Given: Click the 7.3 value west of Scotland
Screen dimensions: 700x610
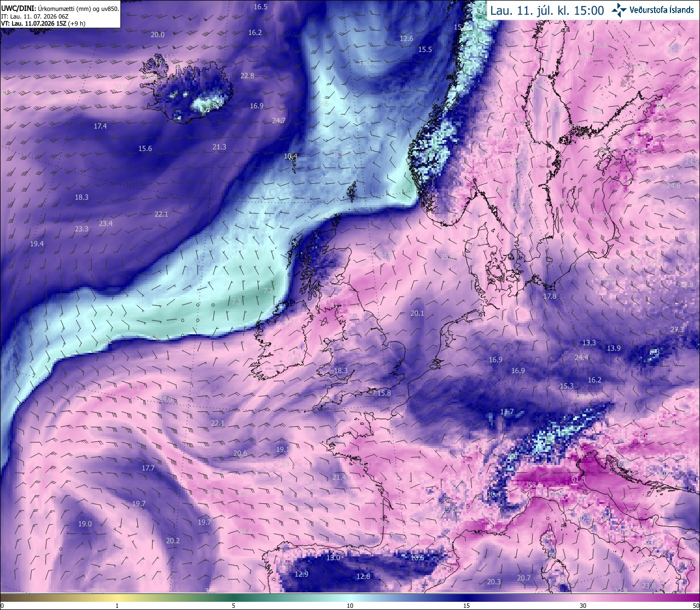Looking at the screenshot, I should point(236,301).
